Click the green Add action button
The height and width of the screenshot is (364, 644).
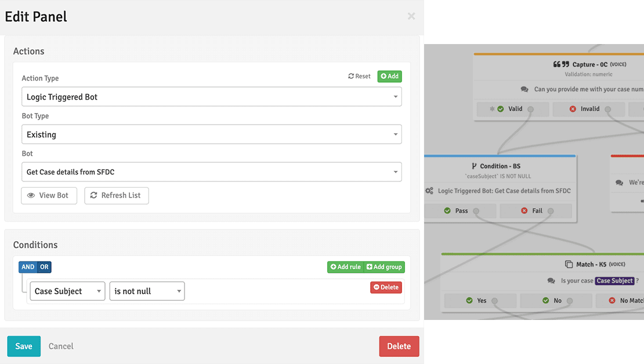click(x=389, y=77)
